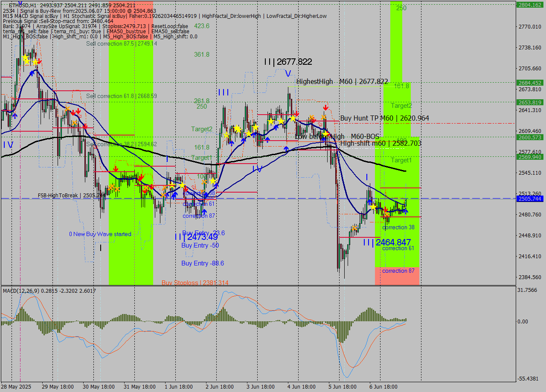
Task: Click the '28 May 2025' date axis label
Action: click(x=16, y=387)
